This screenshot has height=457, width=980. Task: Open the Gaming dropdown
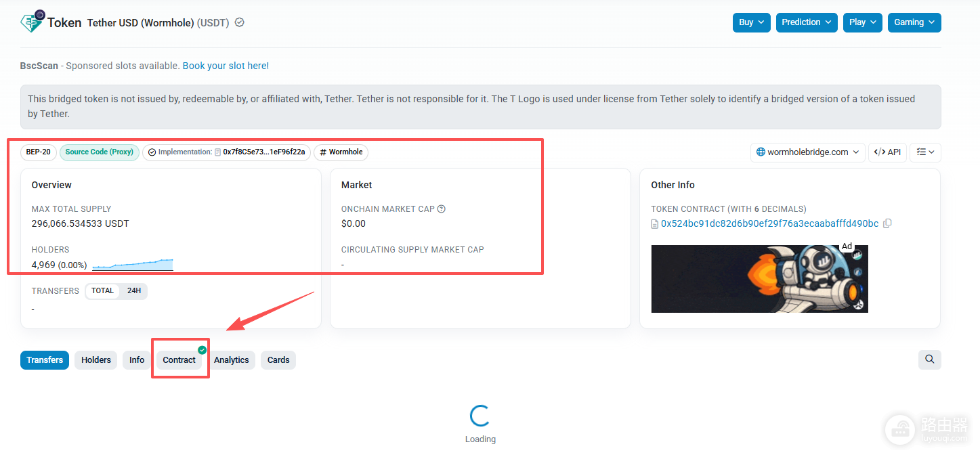pos(914,22)
